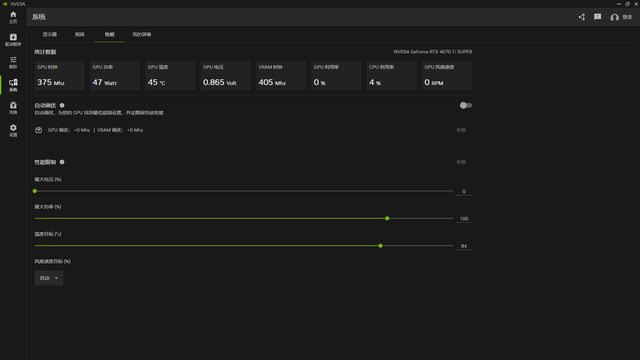The height and width of the screenshot is (360, 640).
Task: Switch to the Video tab
Action: 80,34
